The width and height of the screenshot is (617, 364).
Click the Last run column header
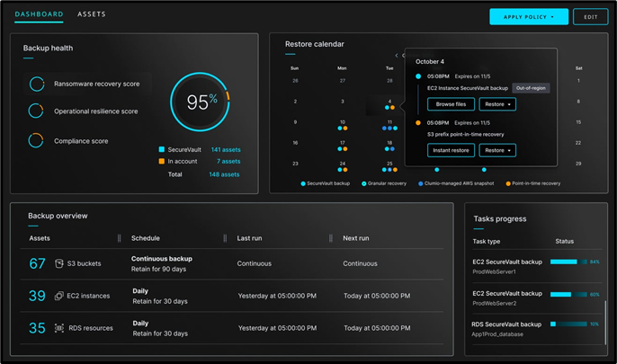(x=249, y=238)
